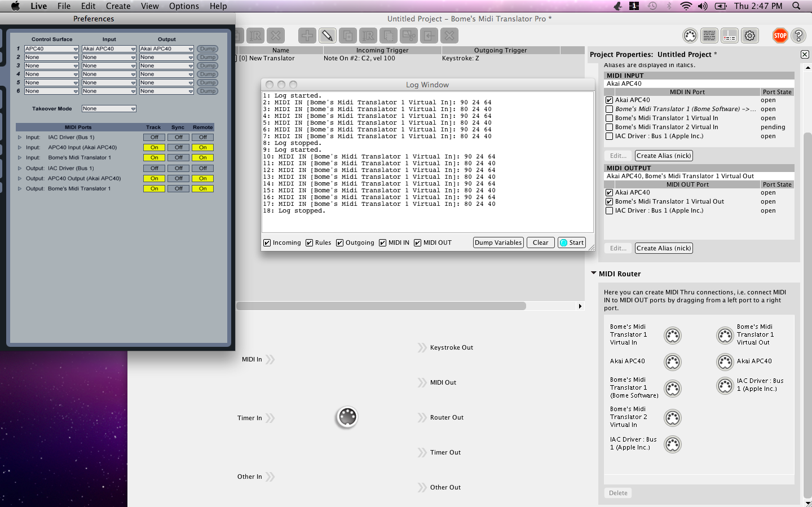Toggle the Rules checkbox in Log Window
Image resolution: width=812 pixels, height=507 pixels.
tap(310, 243)
